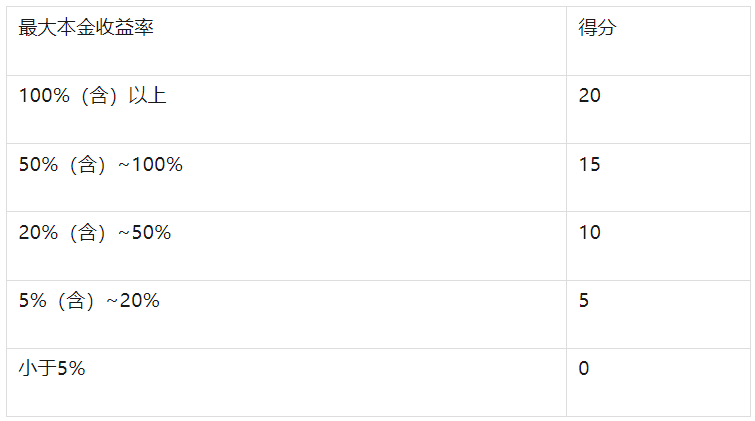Select the 50%（含）~100% cell
Viewport: 755px width, 421px height.
pos(101,164)
